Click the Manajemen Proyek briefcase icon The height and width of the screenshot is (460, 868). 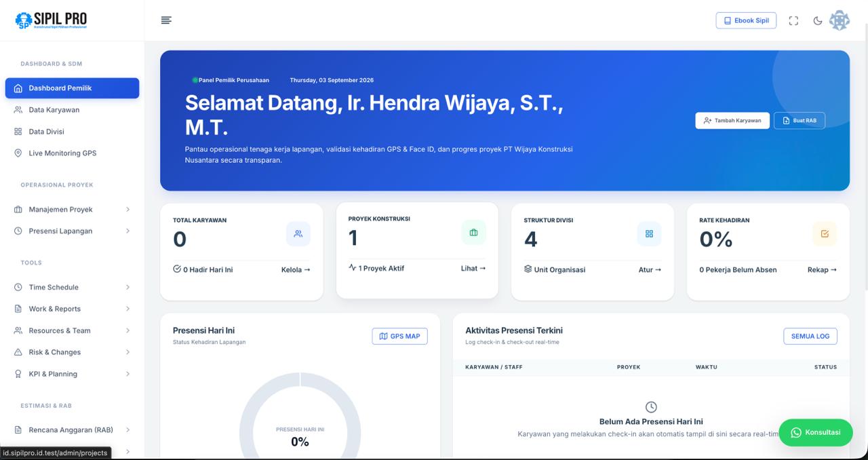(x=18, y=210)
